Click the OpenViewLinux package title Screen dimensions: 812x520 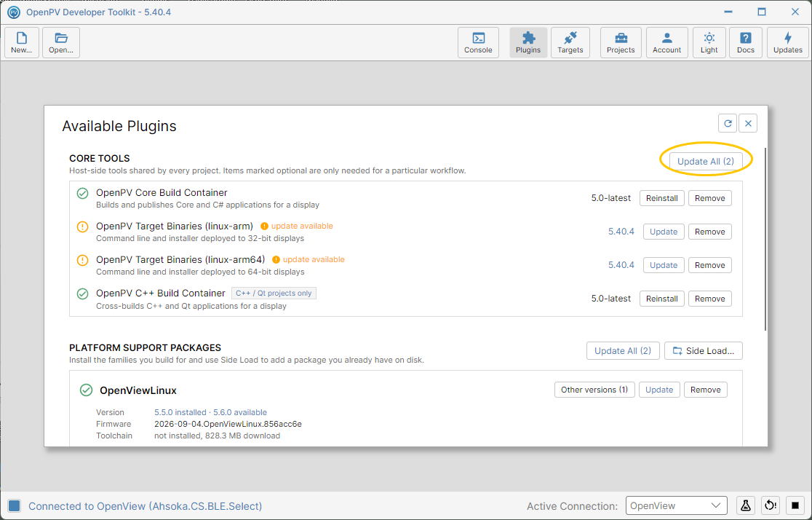[138, 390]
